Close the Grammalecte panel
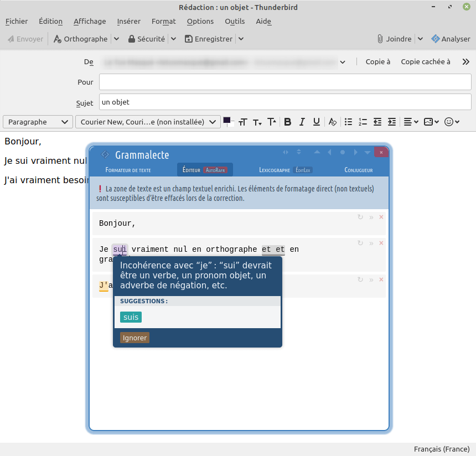This screenshot has height=456, width=476. pos(381,152)
